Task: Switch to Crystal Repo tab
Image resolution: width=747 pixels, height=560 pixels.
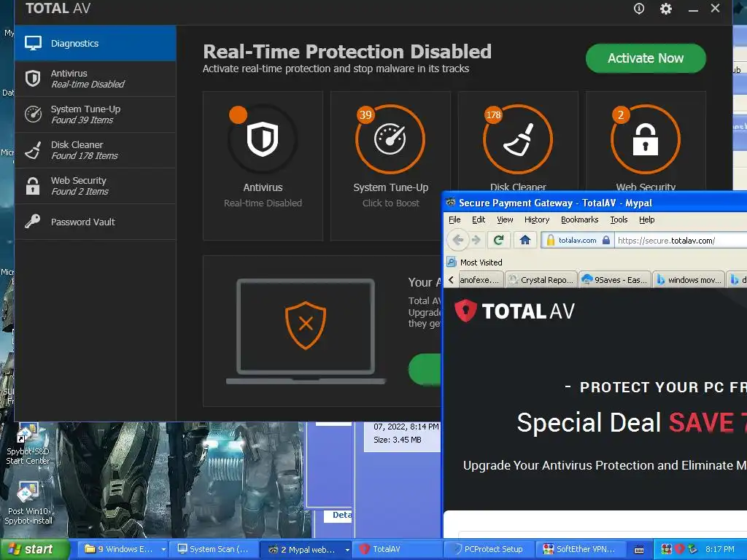Action: [x=541, y=280]
